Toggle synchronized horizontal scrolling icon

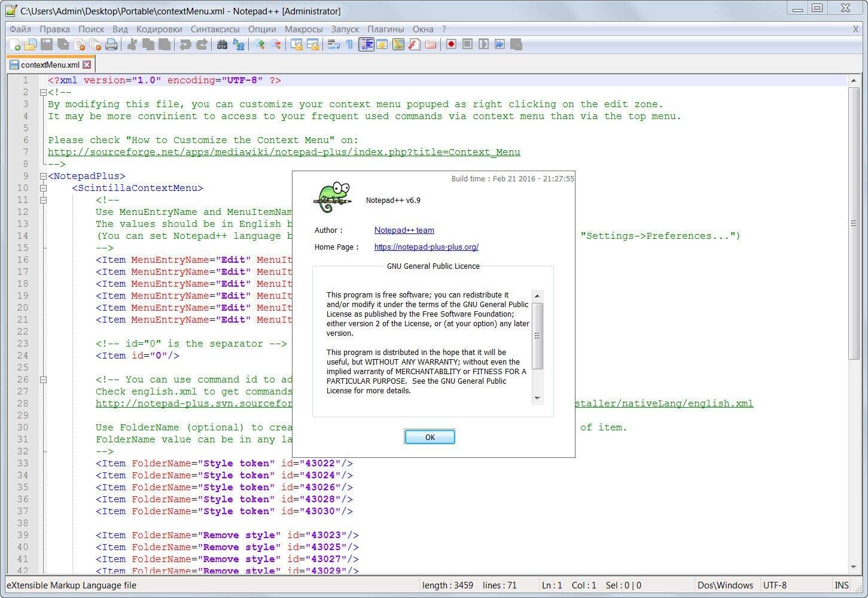313,44
